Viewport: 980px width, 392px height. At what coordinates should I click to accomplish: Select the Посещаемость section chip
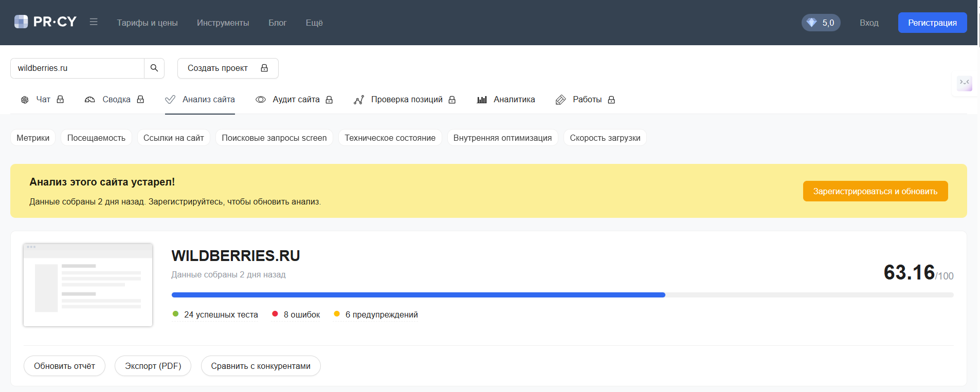(96, 138)
